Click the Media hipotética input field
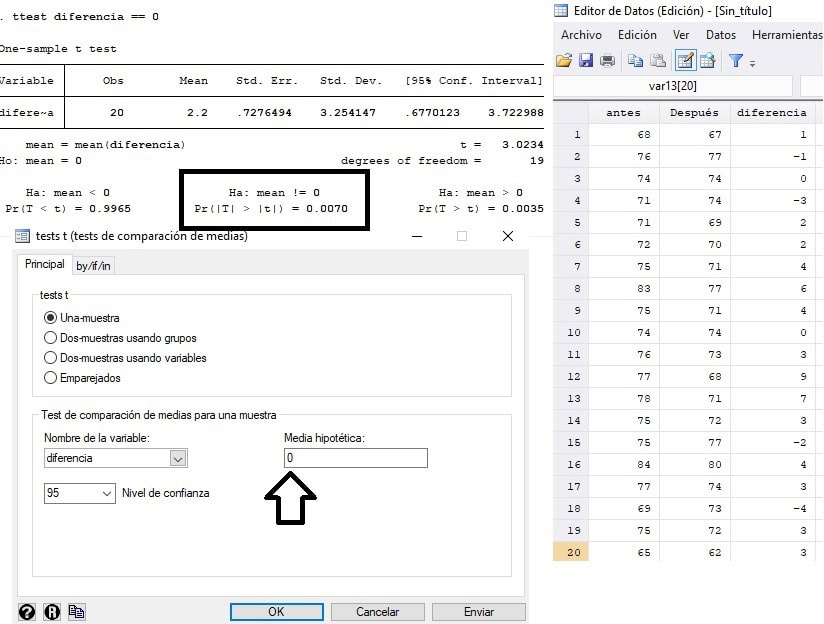Screen dimensions: 824x624 [355, 458]
